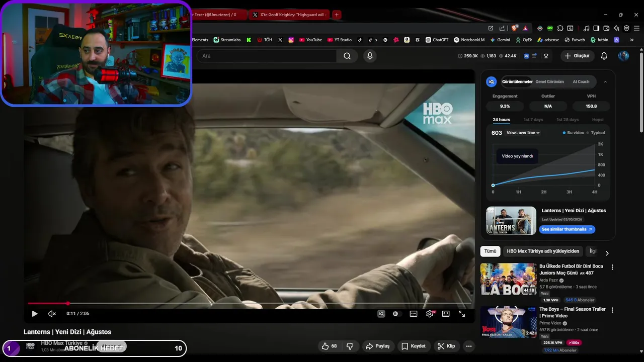Select 1st 28 days range
Image resolution: width=644 pixels, height=362 pixels.
point(568,120)
